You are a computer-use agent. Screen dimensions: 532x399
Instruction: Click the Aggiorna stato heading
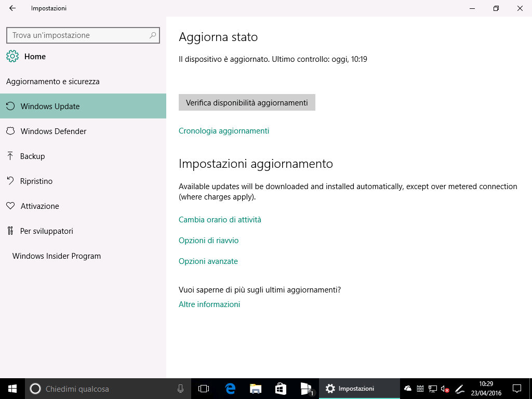[x=218, y=37]
